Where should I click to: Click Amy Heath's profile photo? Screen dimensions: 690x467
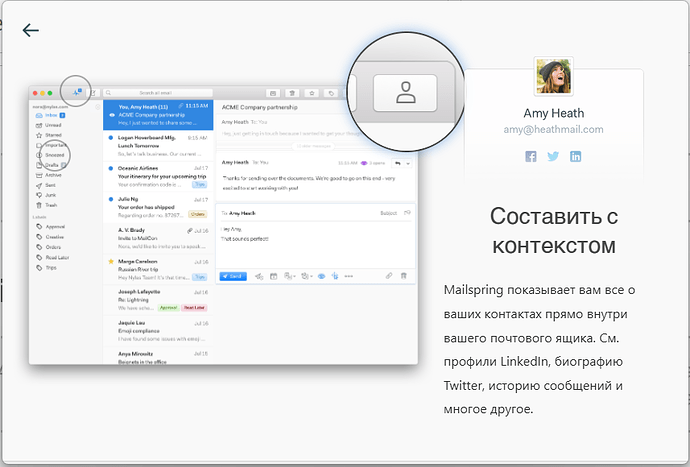point(554,76)
